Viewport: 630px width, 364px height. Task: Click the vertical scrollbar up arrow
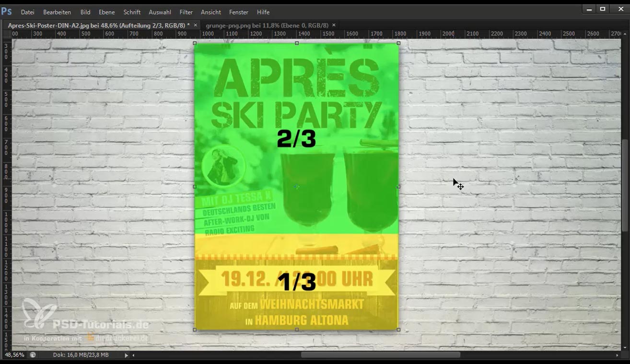pos(625,34)
